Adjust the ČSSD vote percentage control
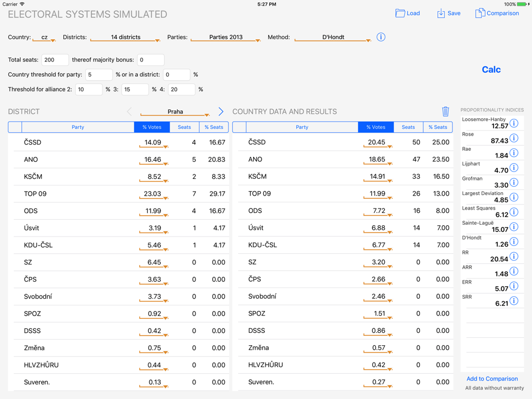Viewport: 532px width, 399px height. [x=152, y=142]
